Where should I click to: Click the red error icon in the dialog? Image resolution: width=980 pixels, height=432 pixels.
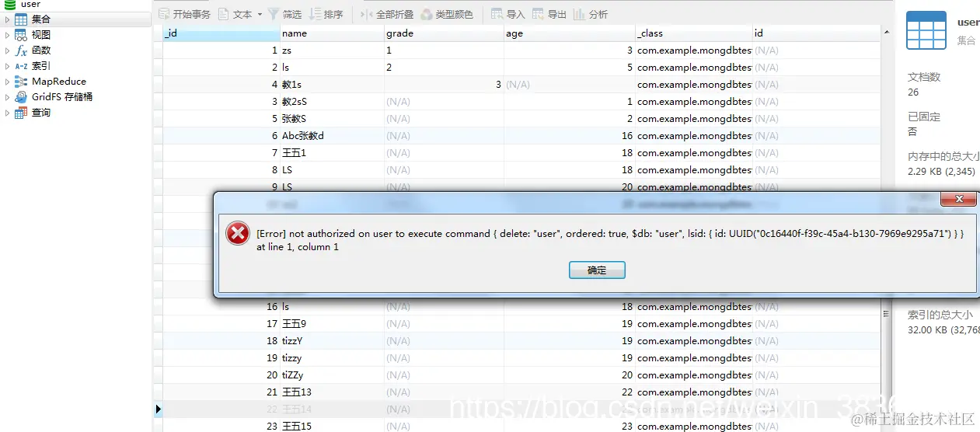tap(238, 232)
